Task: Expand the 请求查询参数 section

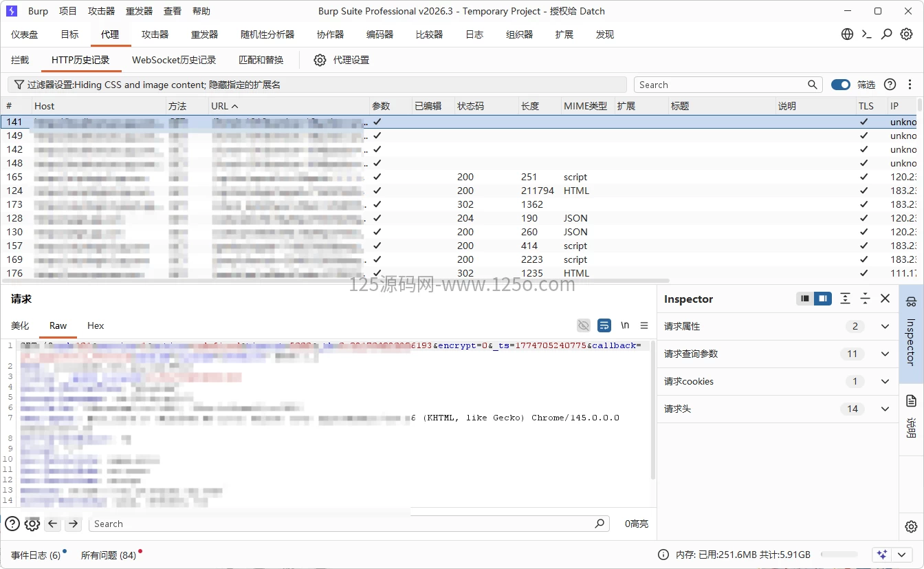Action: point(885,354)
